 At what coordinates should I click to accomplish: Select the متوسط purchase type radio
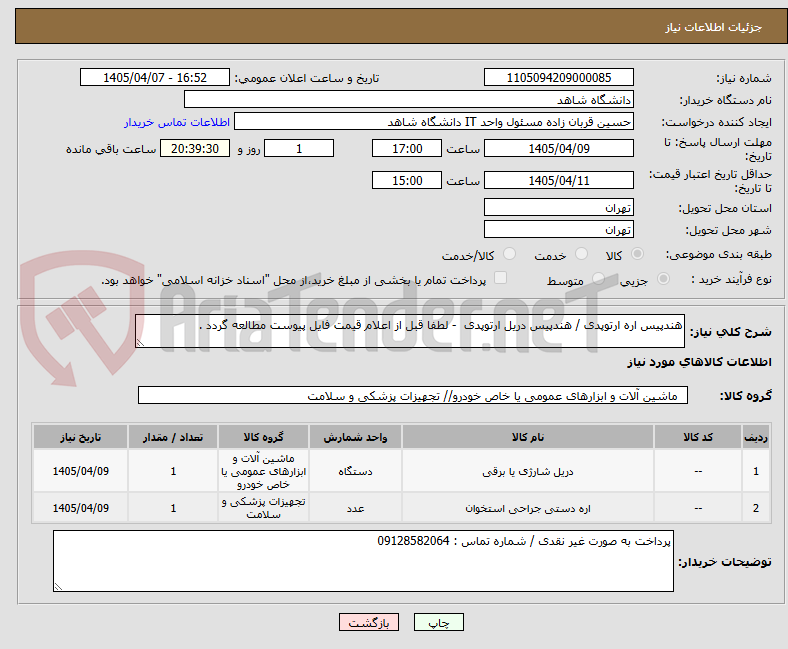pos(598,279)
